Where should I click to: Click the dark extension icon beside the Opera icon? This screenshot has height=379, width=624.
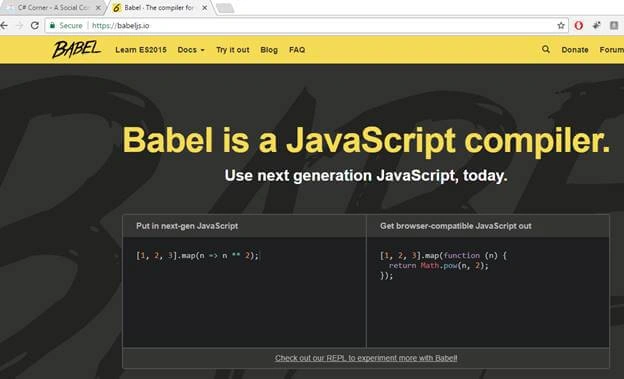point(597,25)
